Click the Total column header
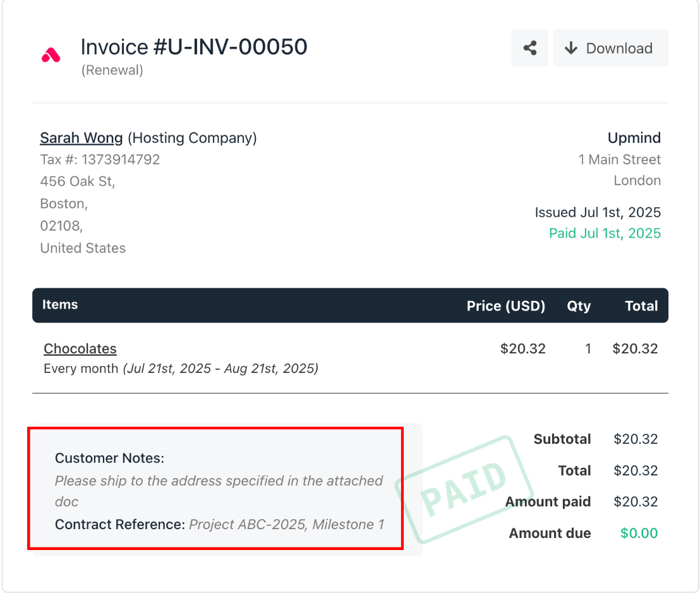This screenshot has width=700, height=593. tap(641, 305)
